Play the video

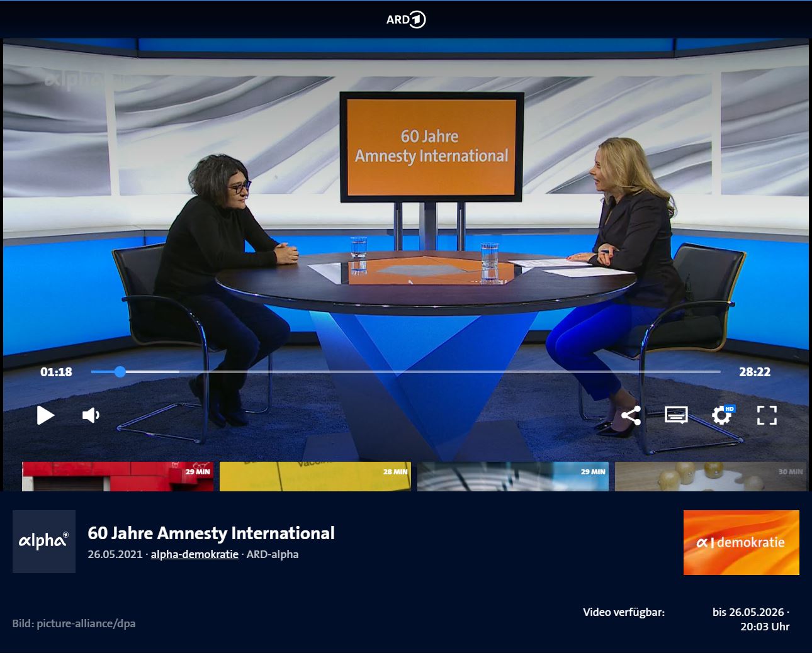45,415
